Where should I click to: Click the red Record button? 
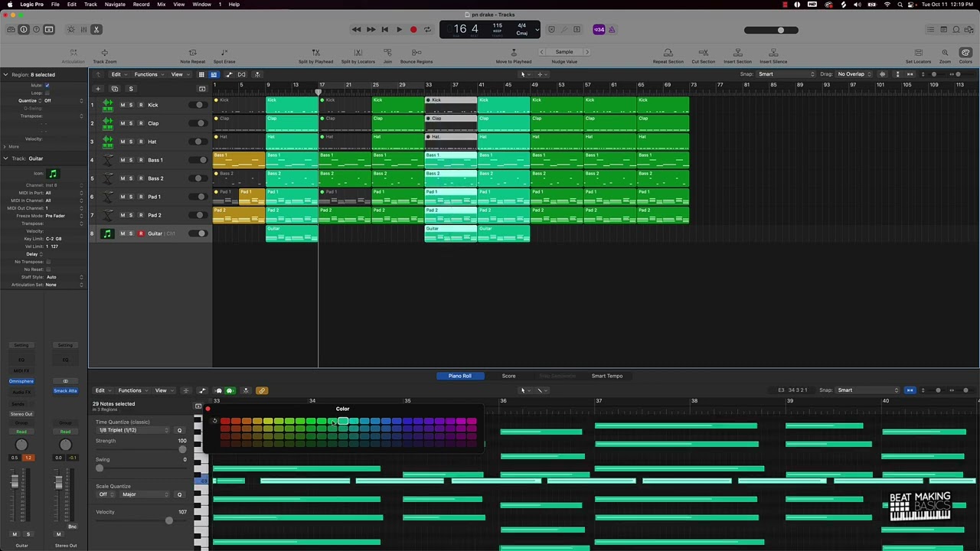coord(413,30)
